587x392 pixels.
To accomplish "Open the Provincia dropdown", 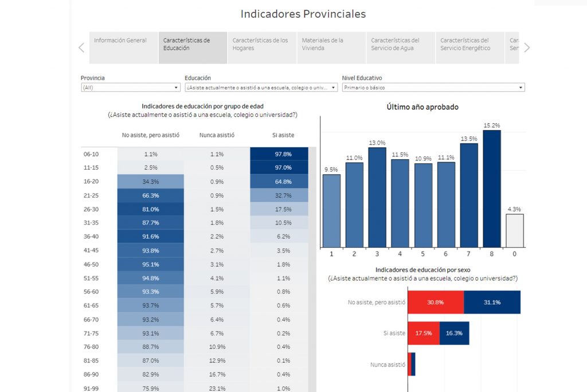I will [x=131, y=88].
